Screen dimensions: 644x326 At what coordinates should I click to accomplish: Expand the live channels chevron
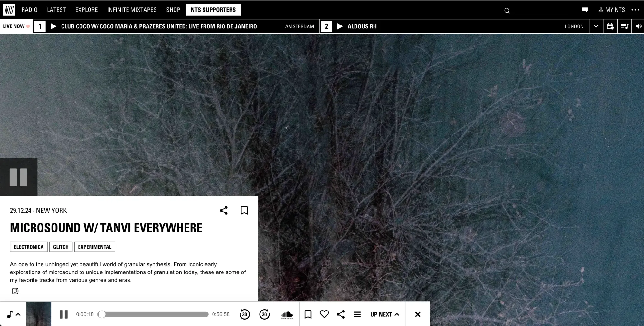(x=596, y=26)
